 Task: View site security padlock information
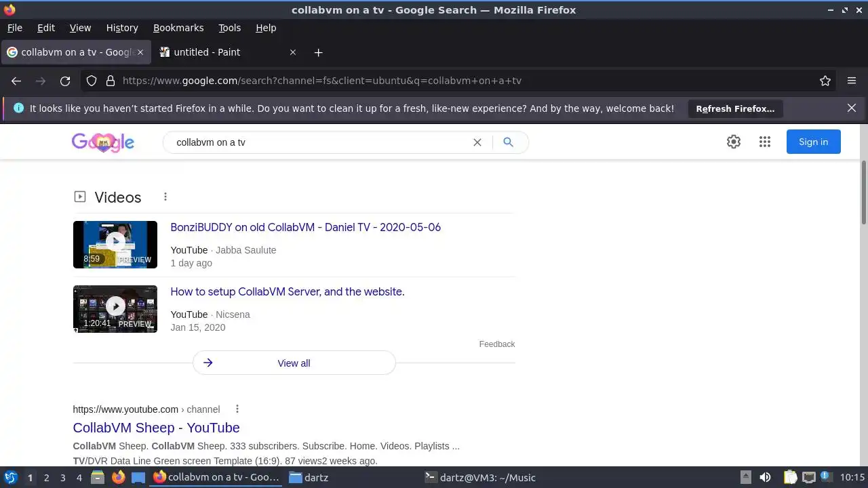coord(111,81)
